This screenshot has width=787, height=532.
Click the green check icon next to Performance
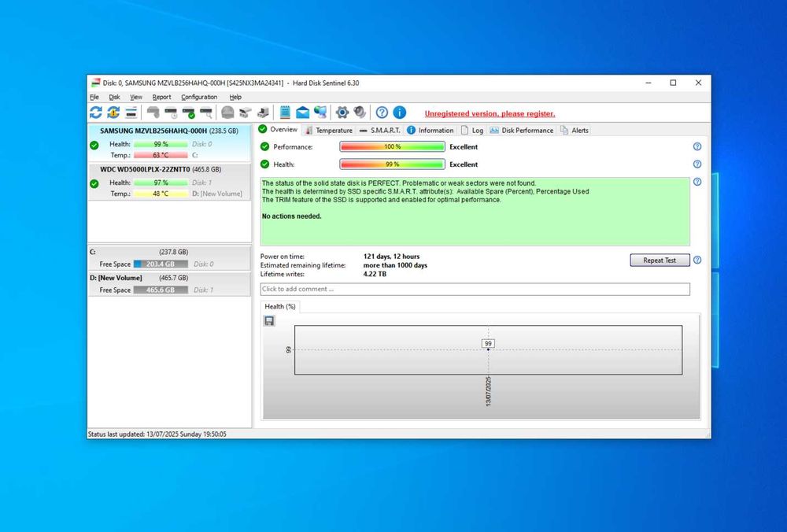pos(265,146)
